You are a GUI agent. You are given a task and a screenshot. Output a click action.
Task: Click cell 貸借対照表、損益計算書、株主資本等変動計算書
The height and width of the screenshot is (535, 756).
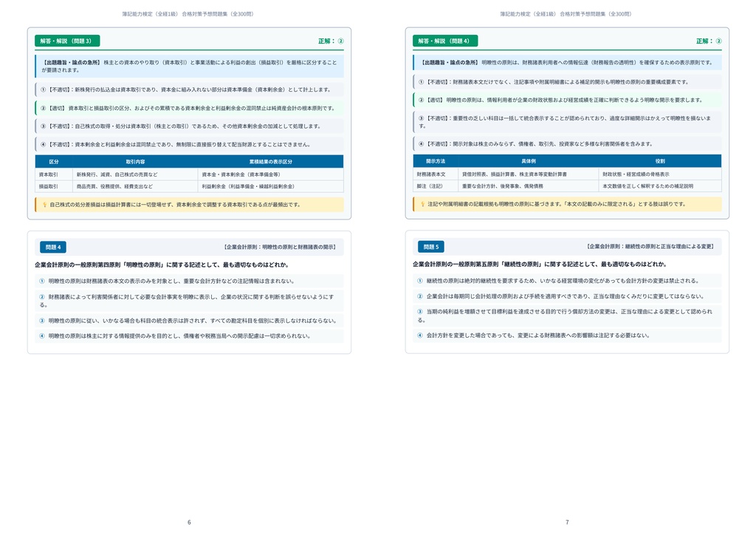pyautogui.click(x=529, y=174)
